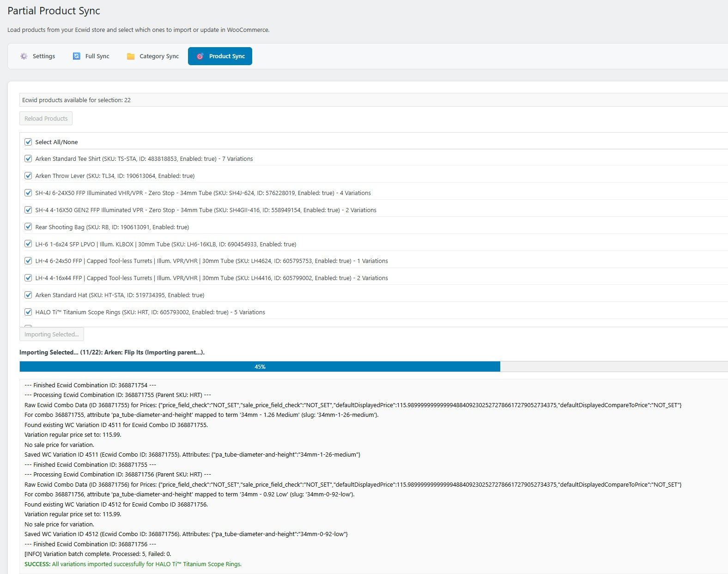Click the Load products from Ecwid description text
Screen dimensions: 728x574
138,30
